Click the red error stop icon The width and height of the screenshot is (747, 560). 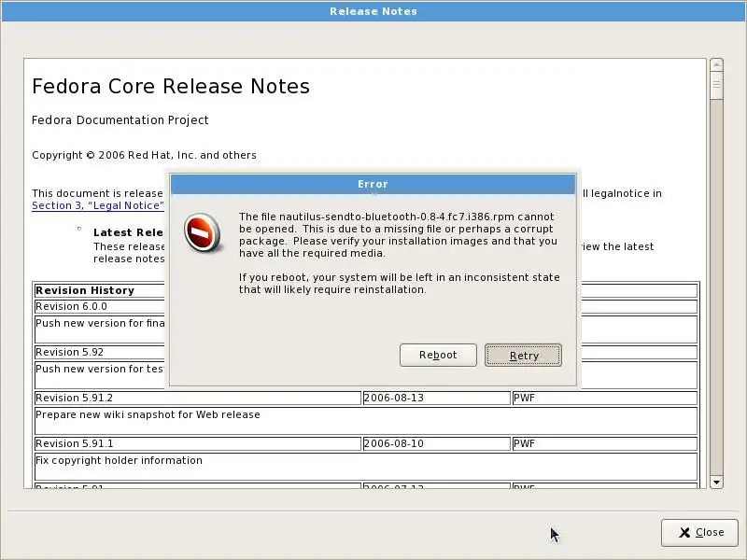coord(202,232)
